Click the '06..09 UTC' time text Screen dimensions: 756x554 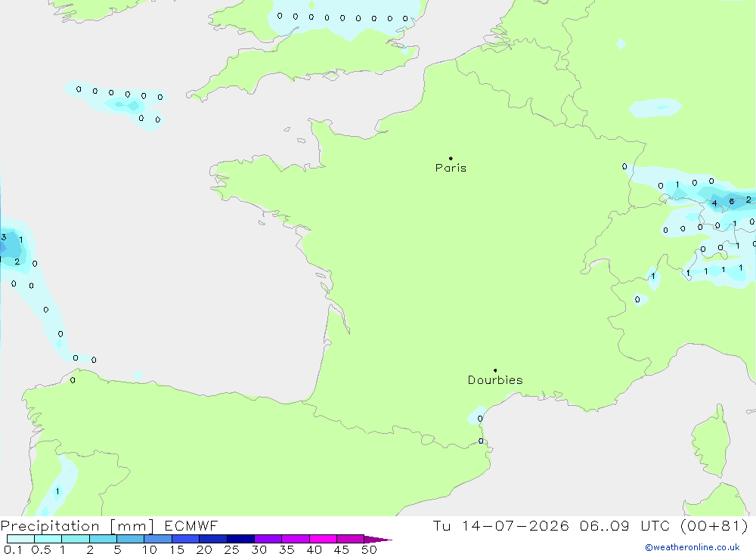click(626, 525)
